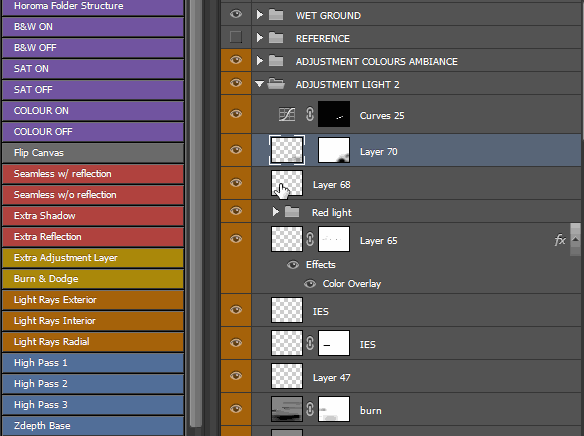
Task: Collapse the ADJUSTMENT LIGHT 2 group
Action: (x=260, y=84)
